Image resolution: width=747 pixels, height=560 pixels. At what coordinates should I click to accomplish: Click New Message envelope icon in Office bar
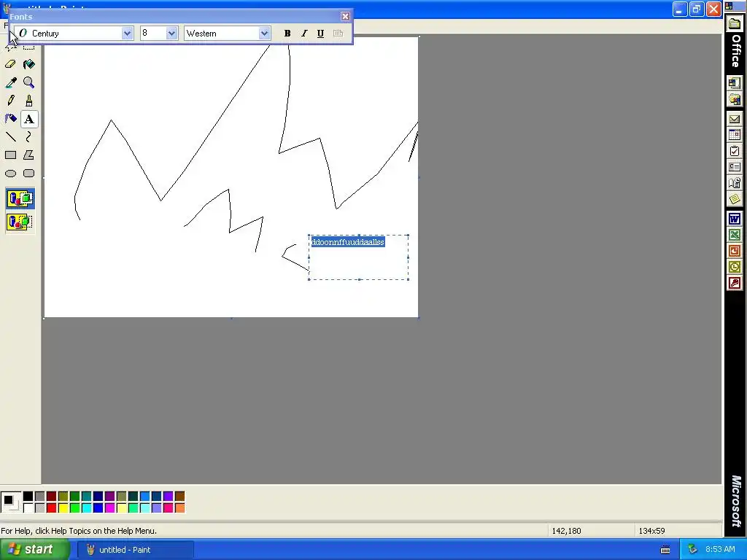coord(735,119)
